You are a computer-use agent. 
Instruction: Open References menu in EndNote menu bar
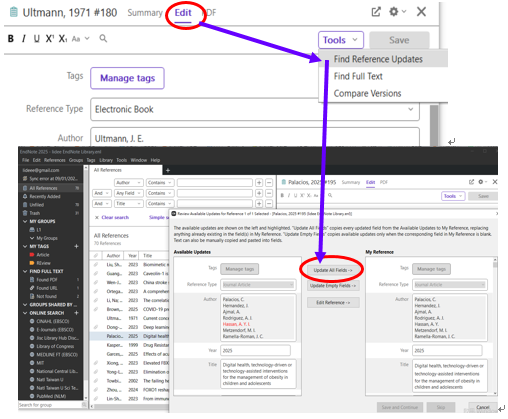pos(55,160)
